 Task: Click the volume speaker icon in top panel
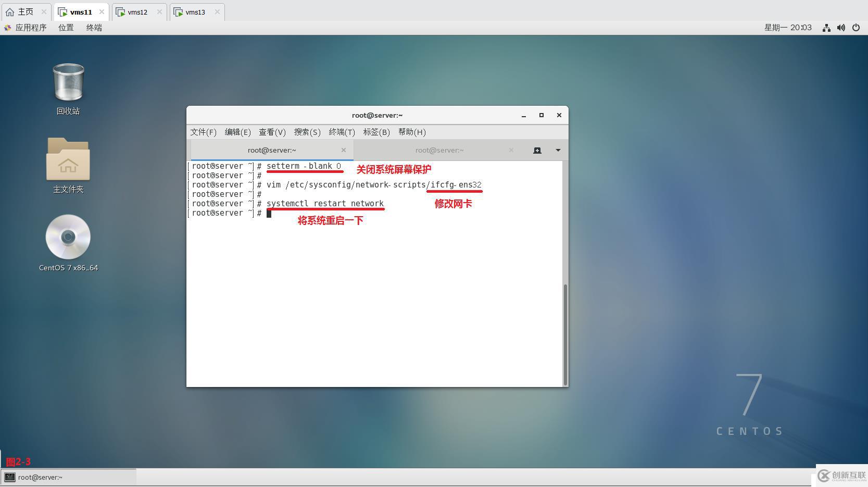841,28
